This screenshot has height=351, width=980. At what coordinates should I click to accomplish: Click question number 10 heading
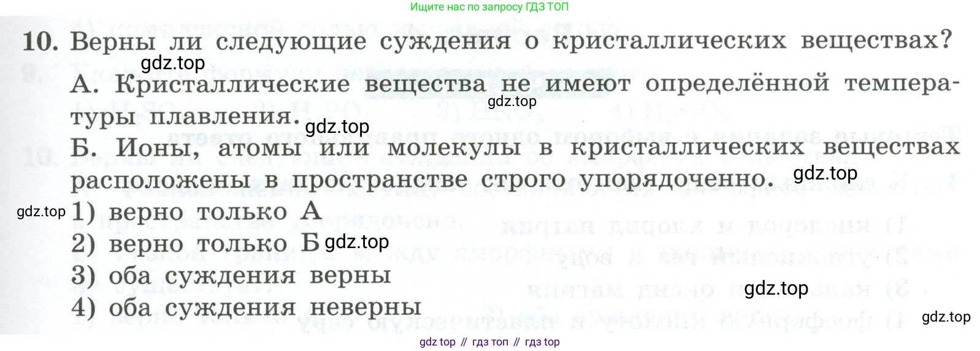(x=488, y=41)
